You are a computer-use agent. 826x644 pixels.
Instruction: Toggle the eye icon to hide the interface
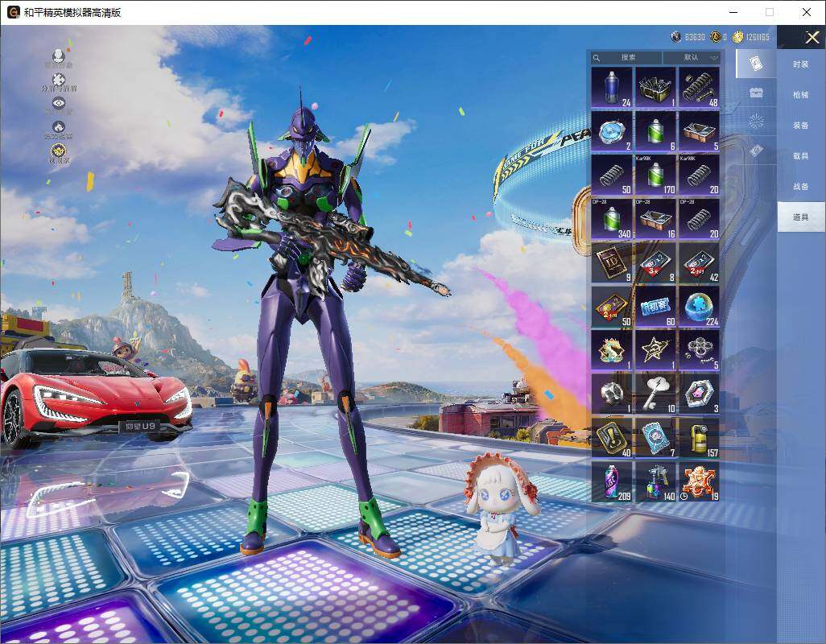pos(59,103)
